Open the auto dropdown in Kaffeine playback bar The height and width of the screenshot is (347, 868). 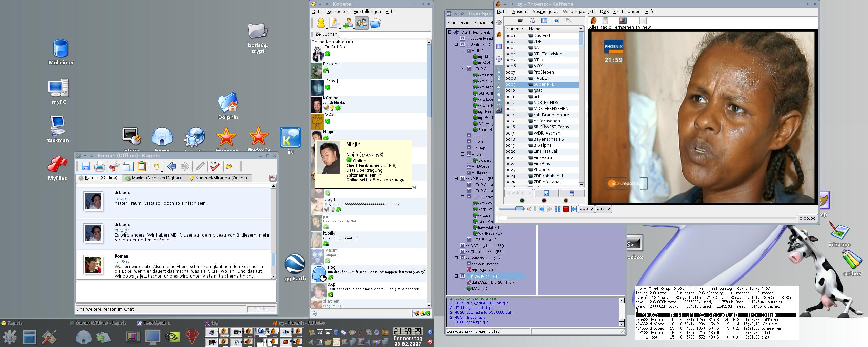coord(587,209)
